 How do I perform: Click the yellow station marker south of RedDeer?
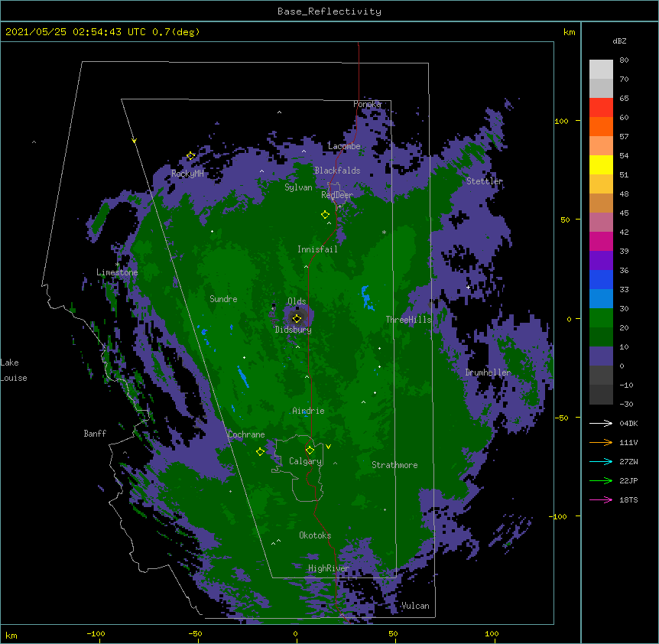pos(325,215)
